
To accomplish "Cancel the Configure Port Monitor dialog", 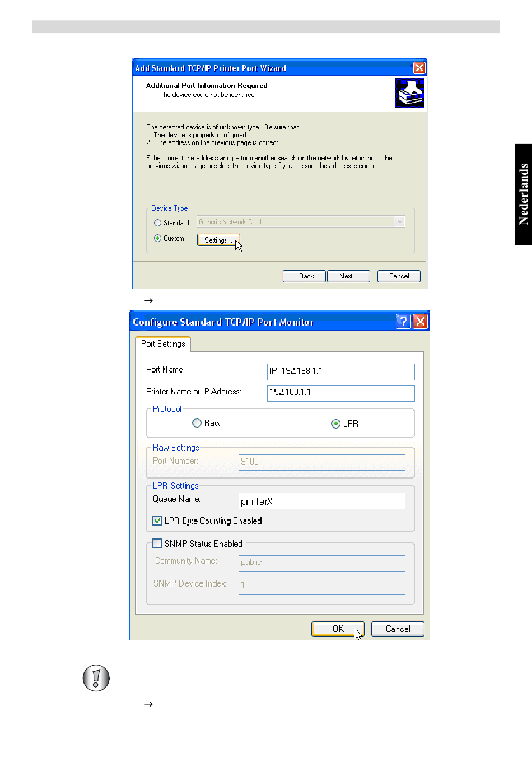I will (x=398, y=629).
